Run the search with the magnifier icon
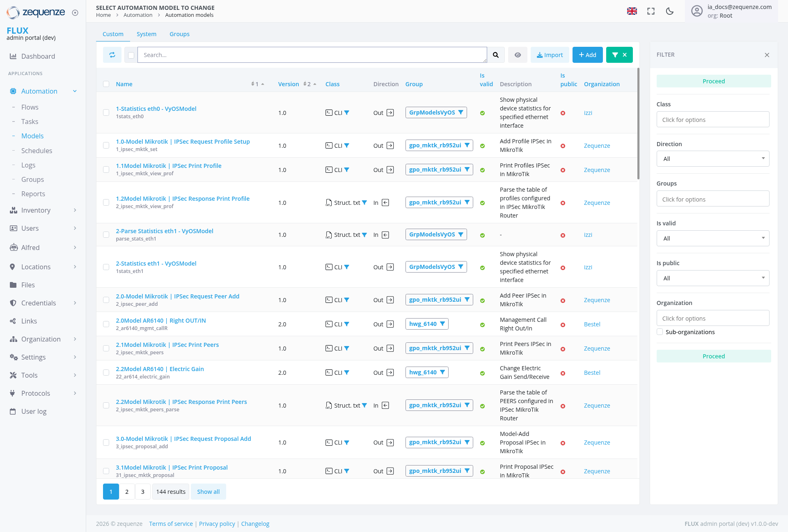Viewport: 788px width, 532px height. [x=496, y=55]
